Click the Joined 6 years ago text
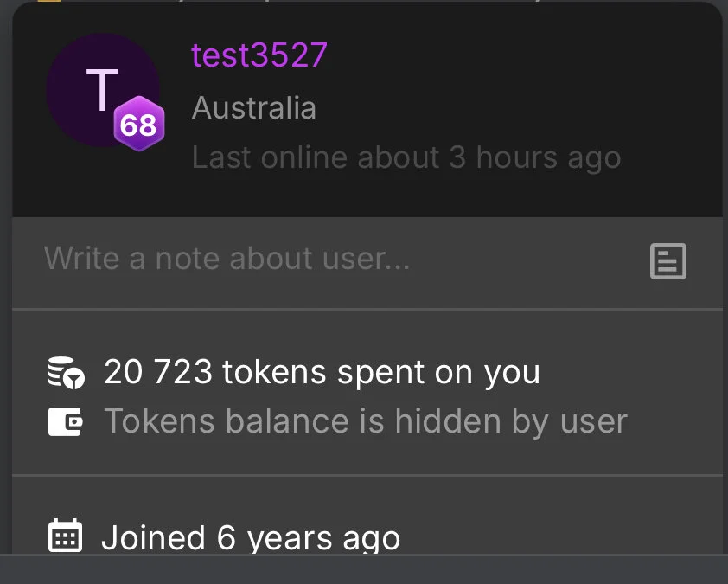Viewport: 728px width, 584px height. [251, 538]
